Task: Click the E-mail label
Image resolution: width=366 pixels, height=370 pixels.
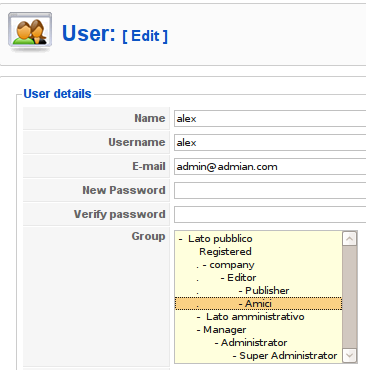Action: coord(149,166)
